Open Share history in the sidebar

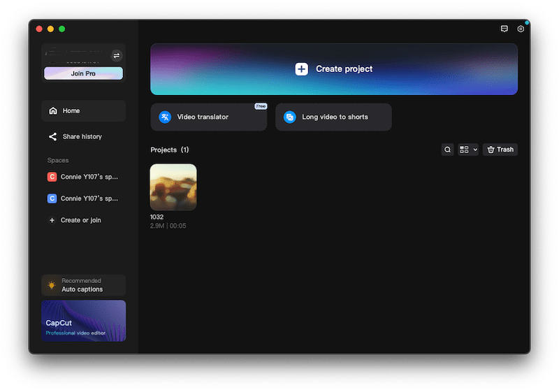pos(83,136)
